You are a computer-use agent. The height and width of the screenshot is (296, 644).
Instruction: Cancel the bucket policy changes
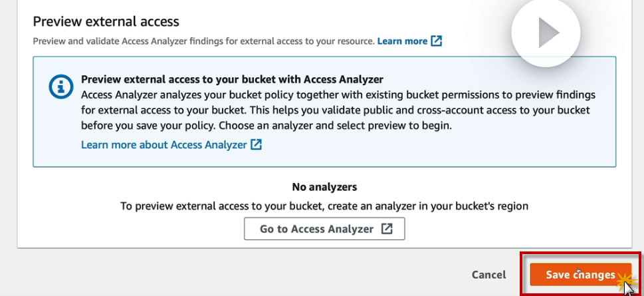point(488,275)
